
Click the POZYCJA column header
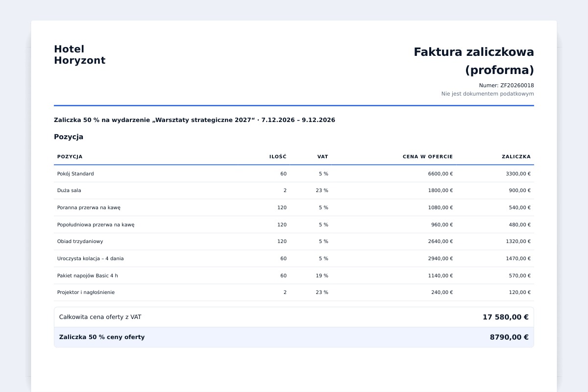coord(70,157)
